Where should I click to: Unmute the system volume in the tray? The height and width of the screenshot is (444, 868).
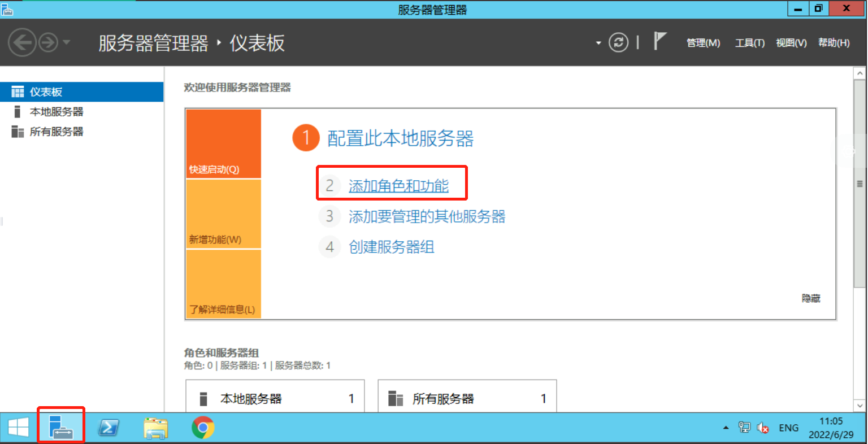(x=763, y=428)
